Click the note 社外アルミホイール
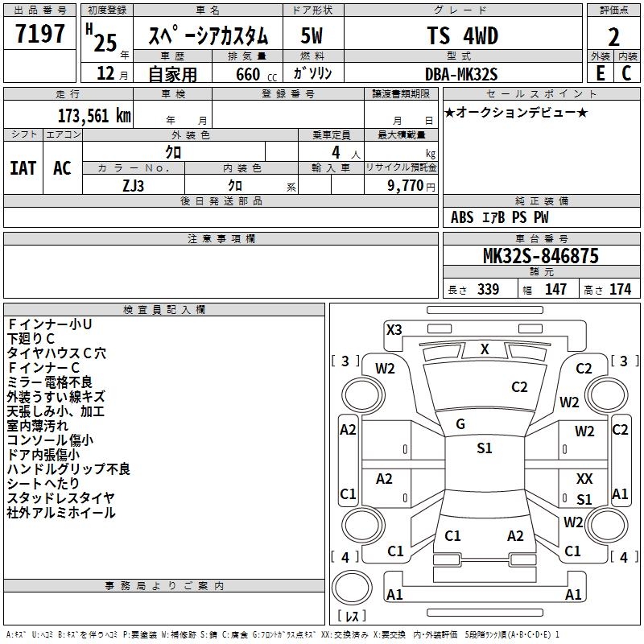 [61, 513]
